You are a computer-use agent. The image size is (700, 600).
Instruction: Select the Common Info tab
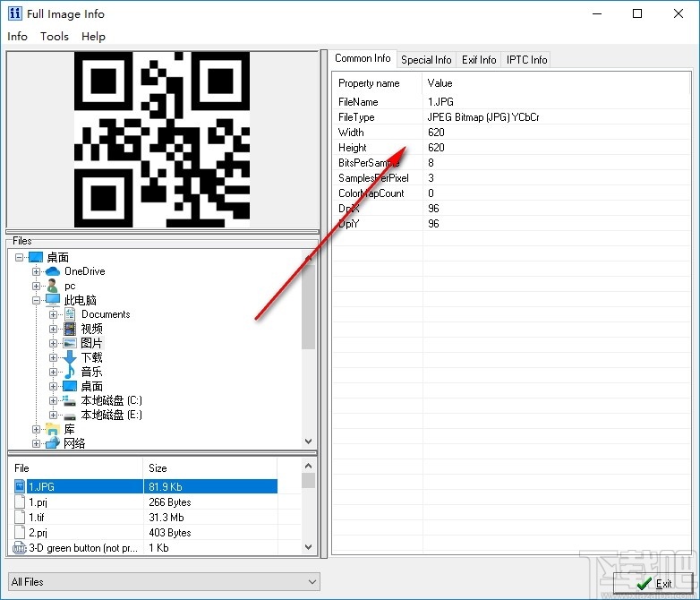click(363, 58)
